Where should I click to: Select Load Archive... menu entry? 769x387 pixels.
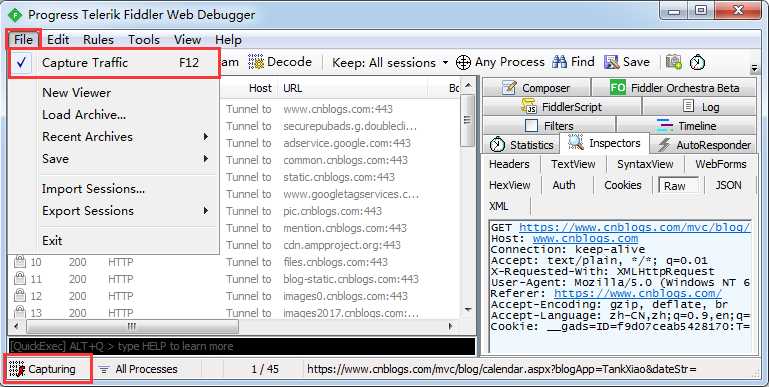(x=84, y=115)
